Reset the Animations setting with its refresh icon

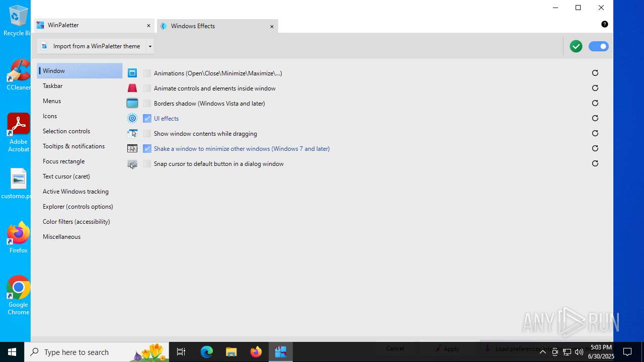pos(595,73)
